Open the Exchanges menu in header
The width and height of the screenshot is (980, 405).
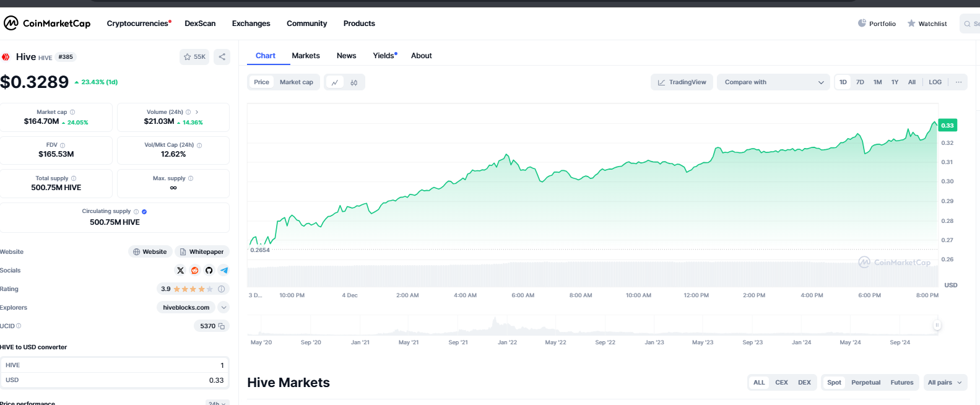[x=251, y=24]
